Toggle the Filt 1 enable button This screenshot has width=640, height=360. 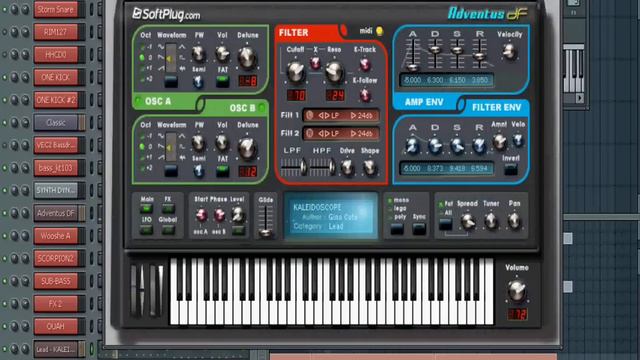point(309,116)
